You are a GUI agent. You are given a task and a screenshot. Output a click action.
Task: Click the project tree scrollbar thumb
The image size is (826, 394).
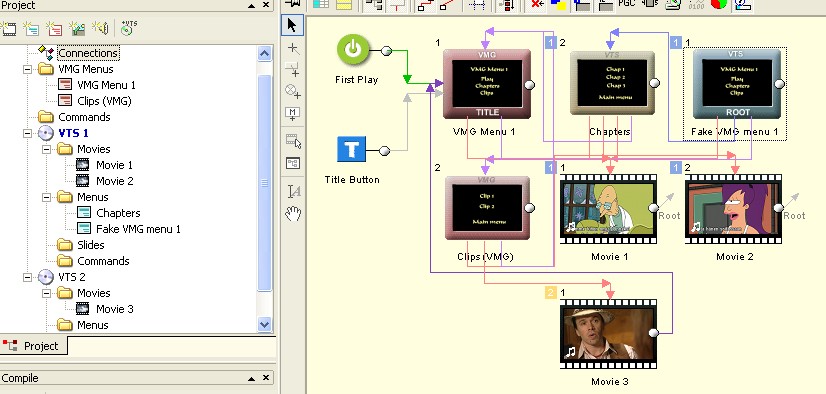pyautogui.click(x=264, y=183)
